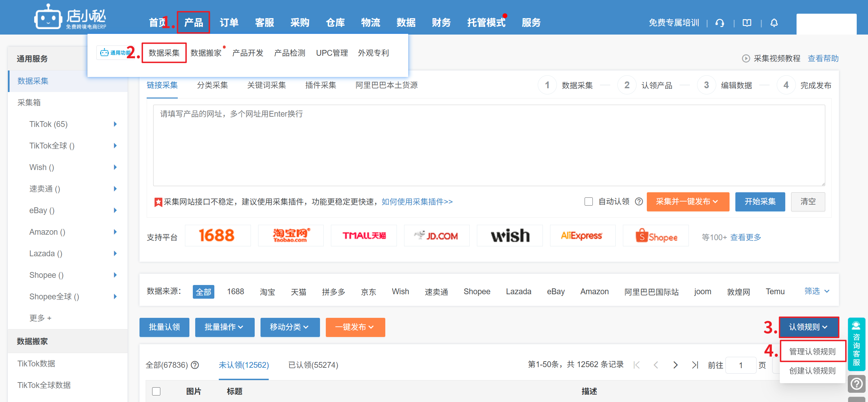
Task: Switch to the 关键词采集 tab
Action: [266, 85]
